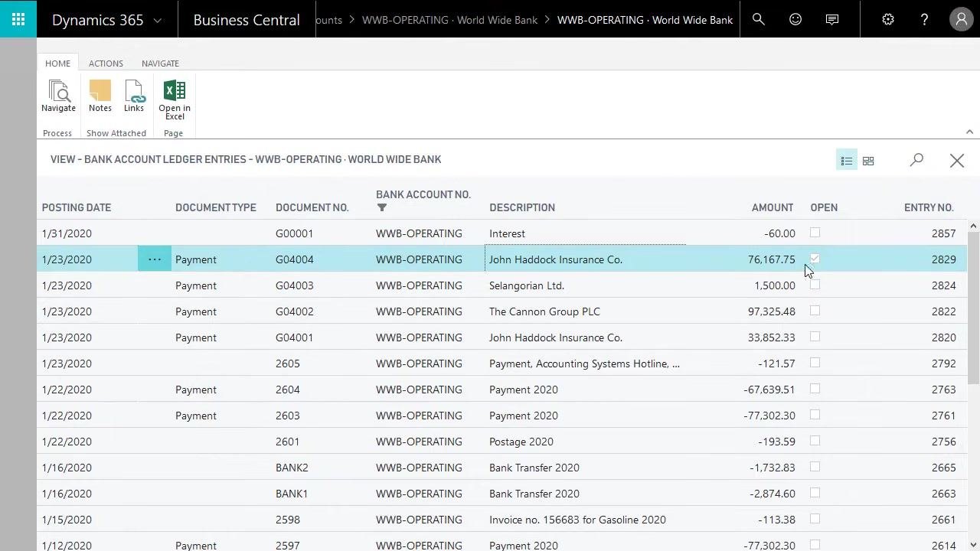Click the Bank Account No. filter icon

pos(382,207)
